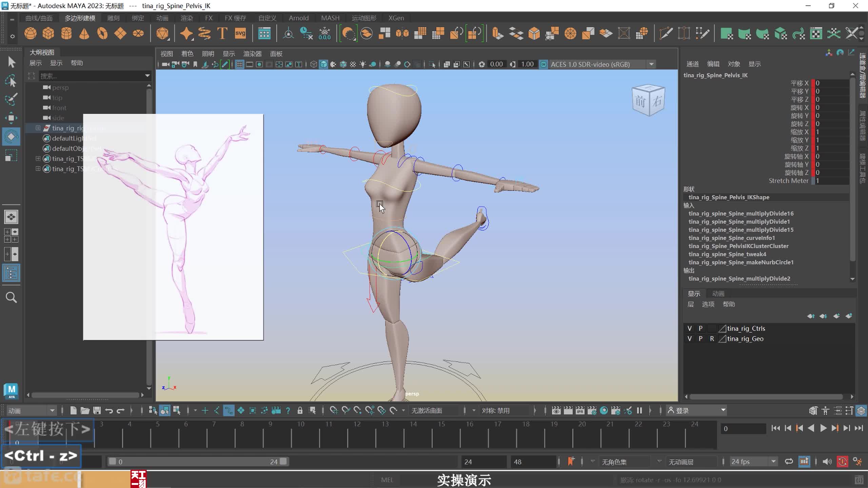
Task: Click the Multi-Cut tool shelf icon
Action: [x=666, y=34]
